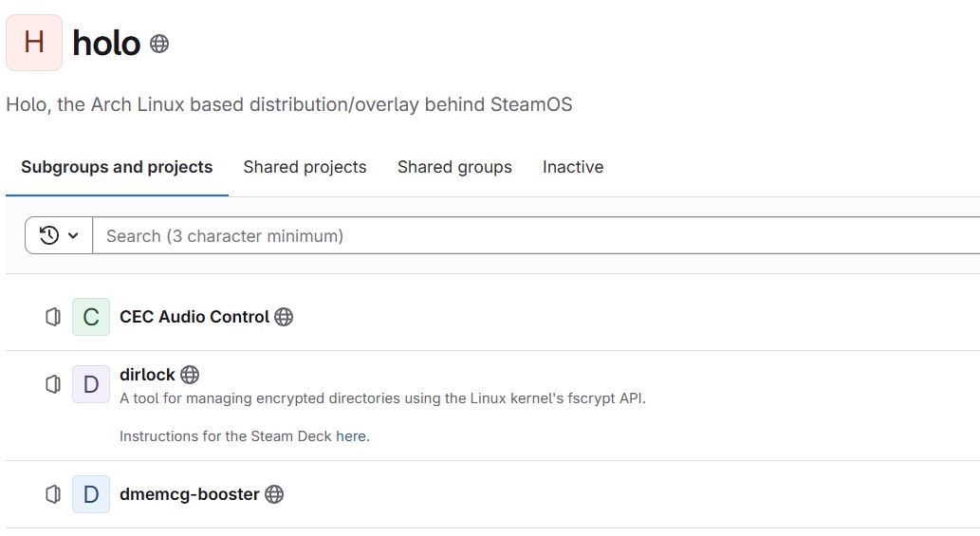Click the dirlock description about fscrypt API
This screenshot has width=980, height=536.
pyautogui.click(x=382, y=397)
